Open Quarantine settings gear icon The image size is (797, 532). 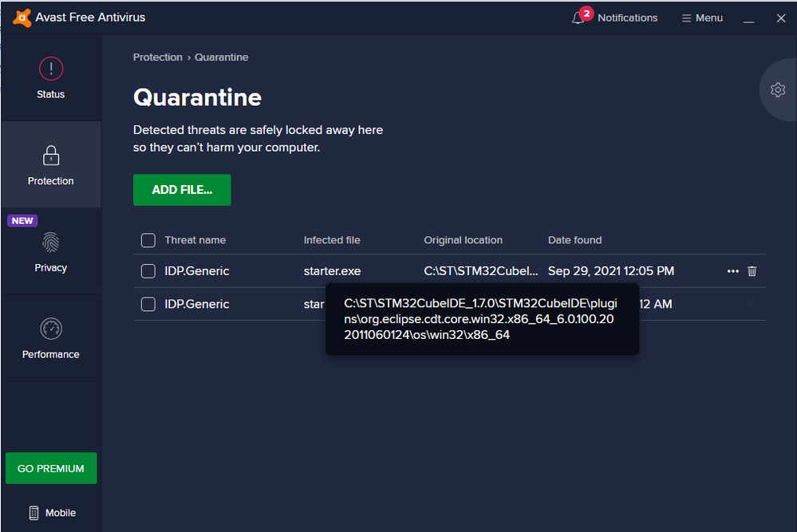coord(778,90)
